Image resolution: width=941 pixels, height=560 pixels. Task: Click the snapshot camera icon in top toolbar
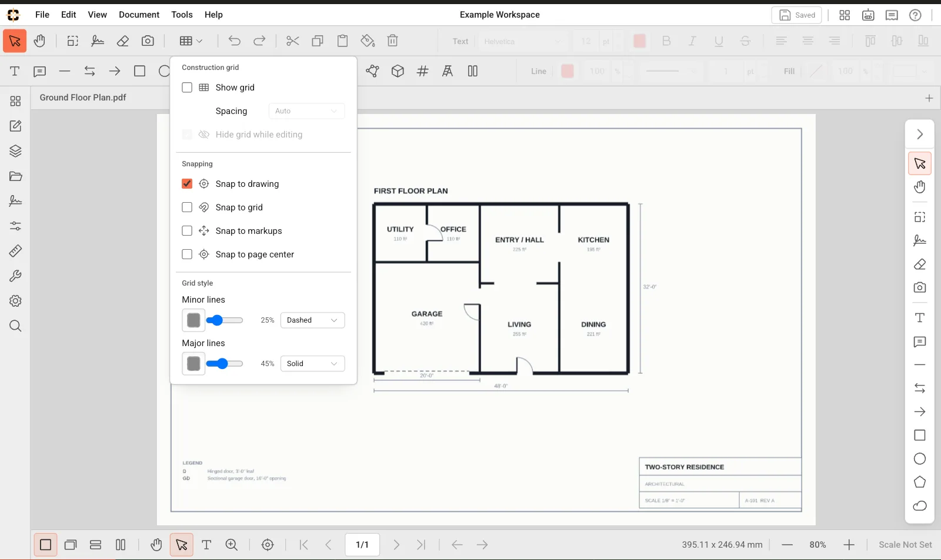tap(148, 41)
